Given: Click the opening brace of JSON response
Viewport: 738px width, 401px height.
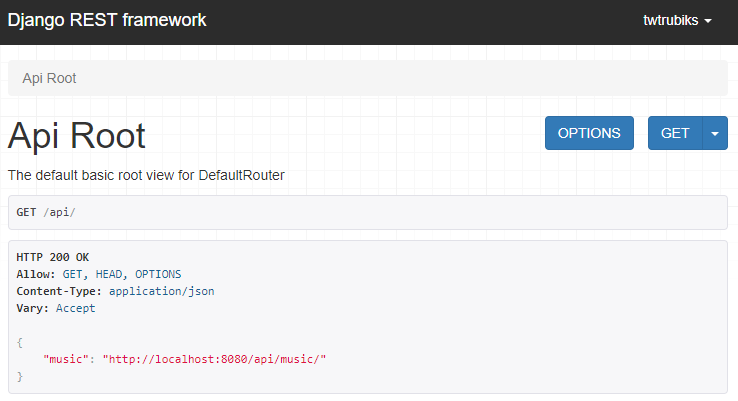Looking at the screenshot, I should tap(20, 342).
